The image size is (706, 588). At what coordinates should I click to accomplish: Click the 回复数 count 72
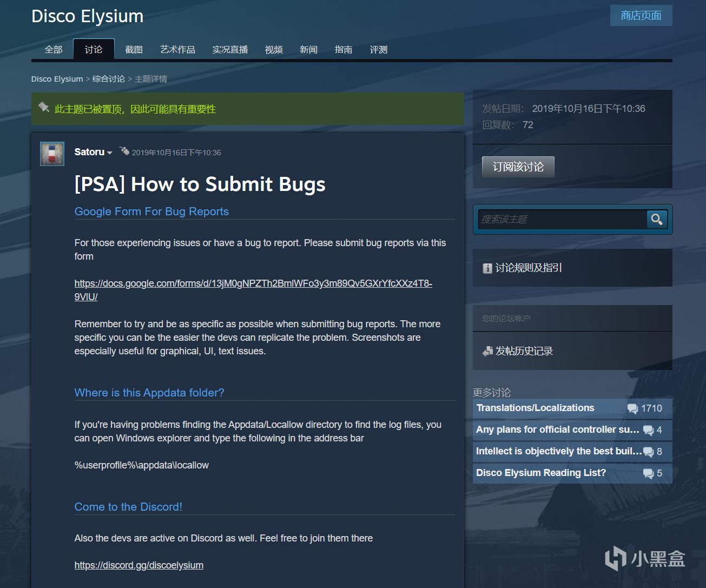[528, 125]
